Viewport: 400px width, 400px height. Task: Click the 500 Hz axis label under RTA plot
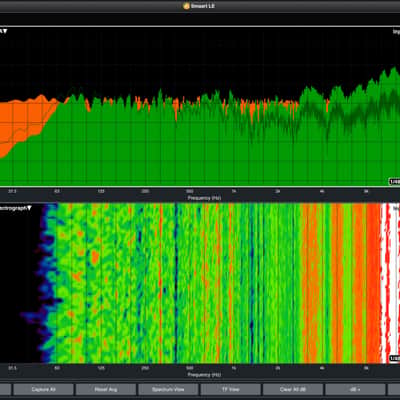point(189,191)
